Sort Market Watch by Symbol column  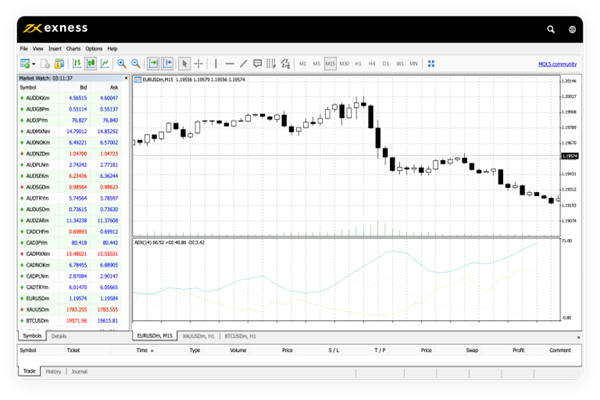click(28, 88)
